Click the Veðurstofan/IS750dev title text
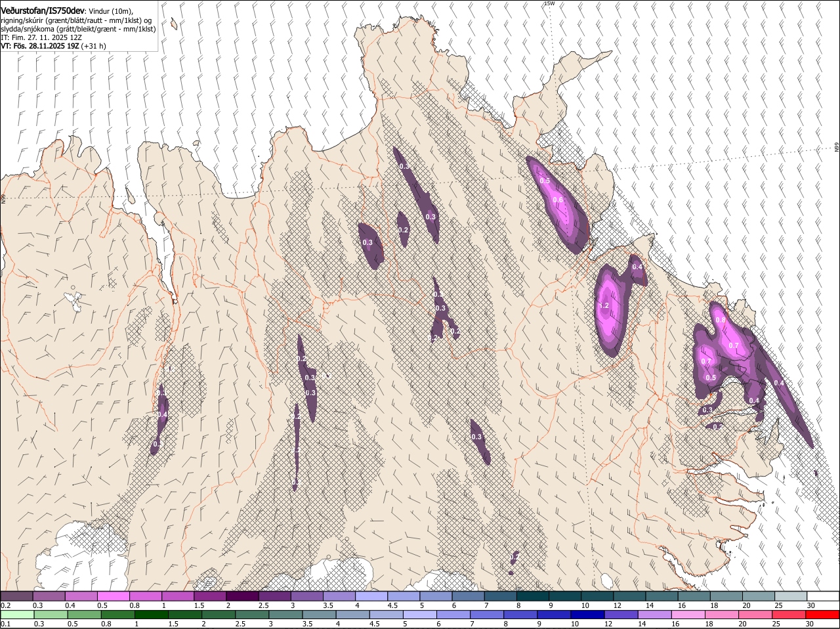This screenshot has height=629, width=840. pyautogui.click(x=43, y=11)
